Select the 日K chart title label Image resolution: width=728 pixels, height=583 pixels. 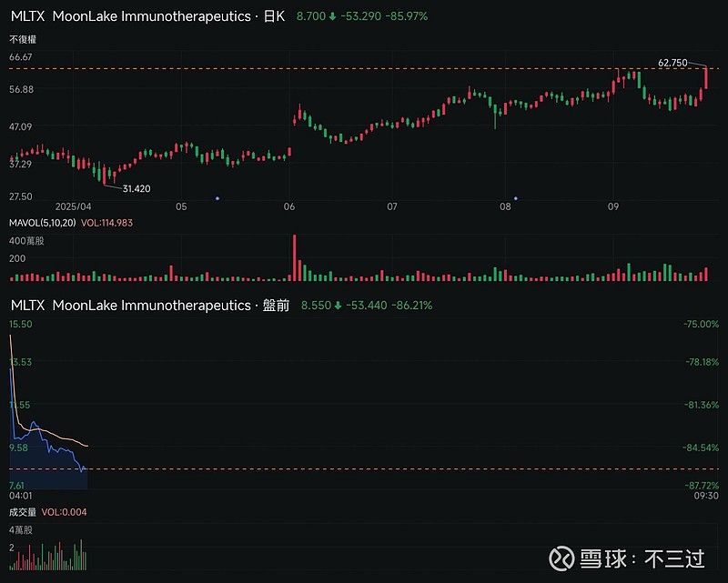tap(274, 16)
